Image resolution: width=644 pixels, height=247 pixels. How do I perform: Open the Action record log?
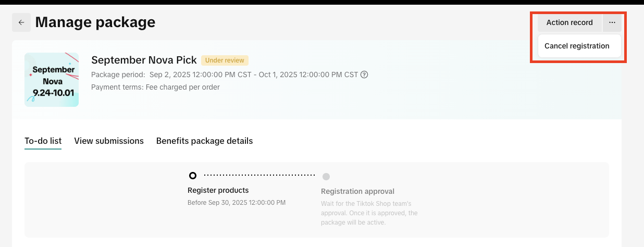click(569, 22)
